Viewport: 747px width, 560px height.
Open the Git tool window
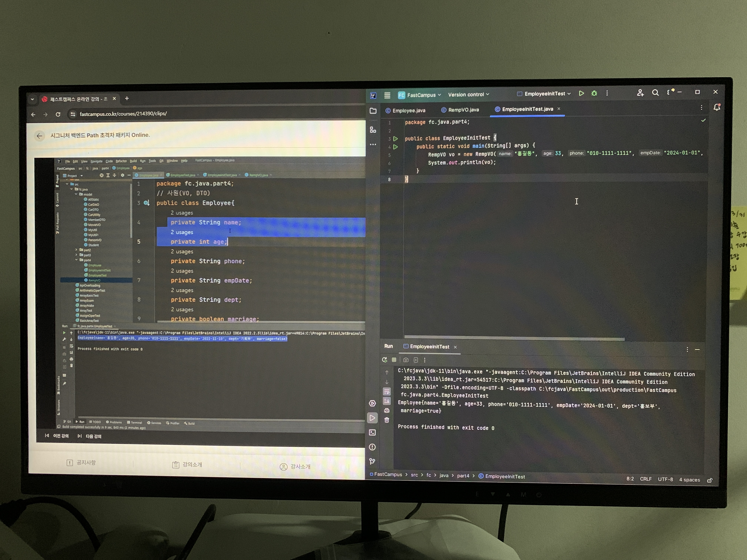coord(372,461)
